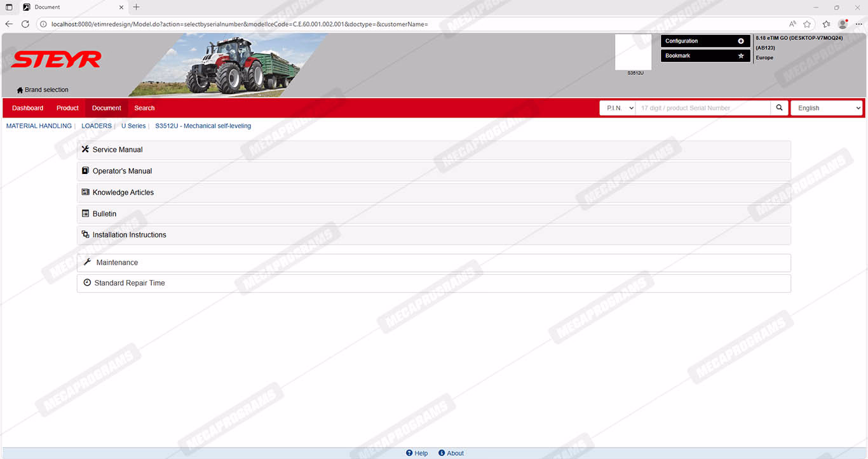This screenshot has height=459, width=868.
Task: Follow the U Series breadcrumb link
Action: tap(133, 126)
